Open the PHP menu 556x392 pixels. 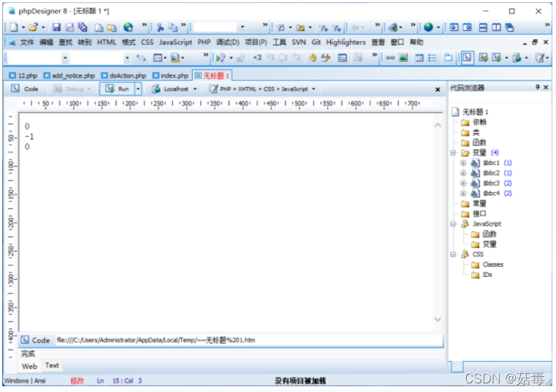[x=204, y=42]
